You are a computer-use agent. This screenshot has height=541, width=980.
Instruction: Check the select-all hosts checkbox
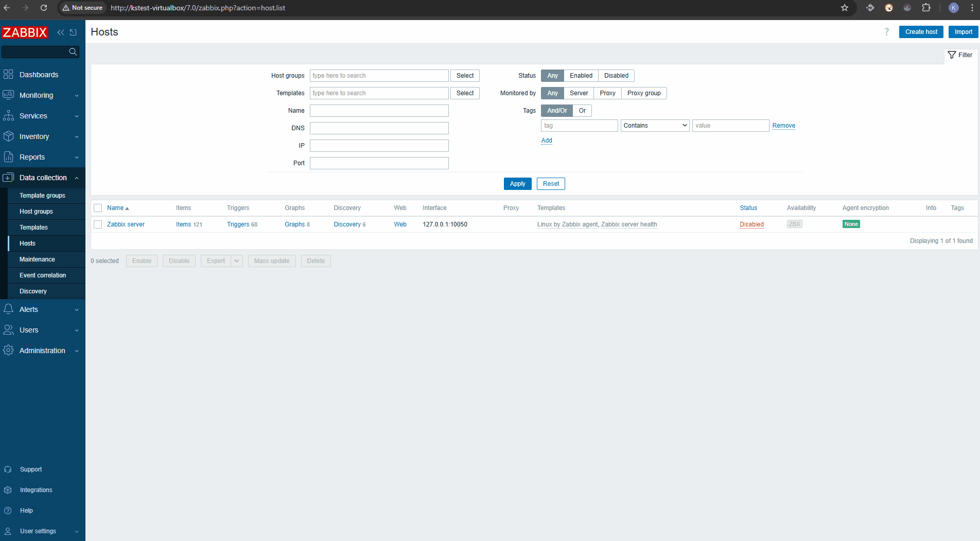click(98, 208)
